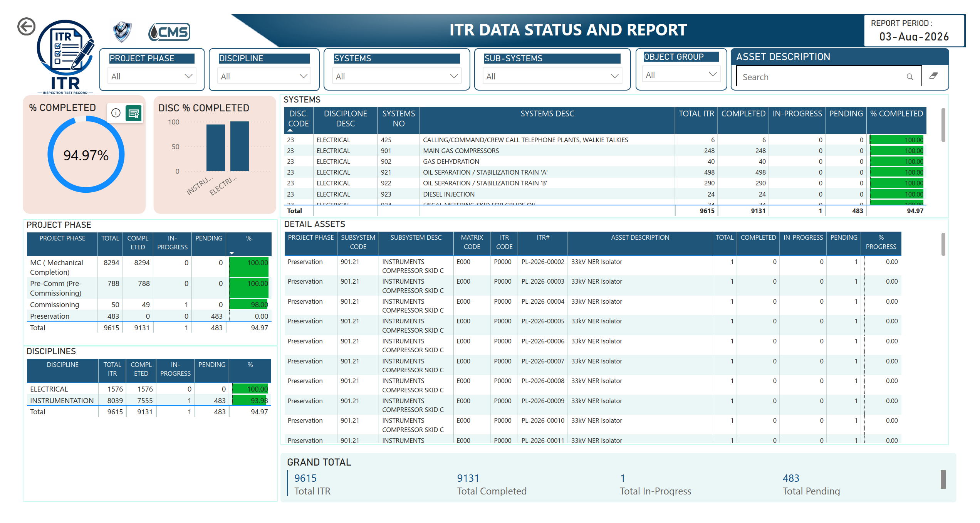
Task: Open the Discipline dropdown
Action: [264, 76]
